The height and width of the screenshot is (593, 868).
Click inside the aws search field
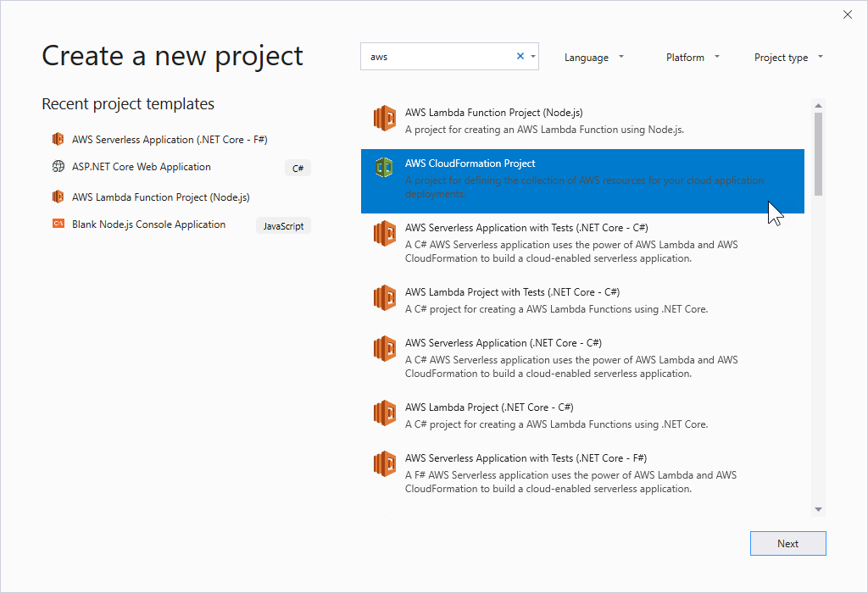click(x=441, y=54)
